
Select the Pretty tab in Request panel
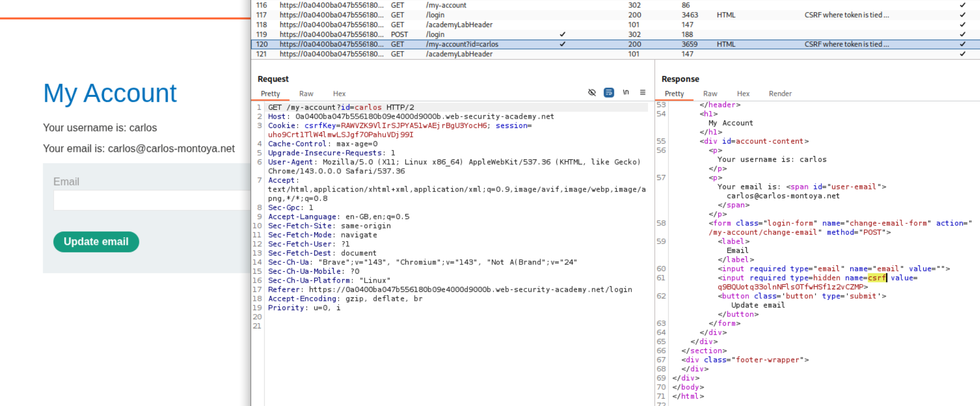click(270, 94)
